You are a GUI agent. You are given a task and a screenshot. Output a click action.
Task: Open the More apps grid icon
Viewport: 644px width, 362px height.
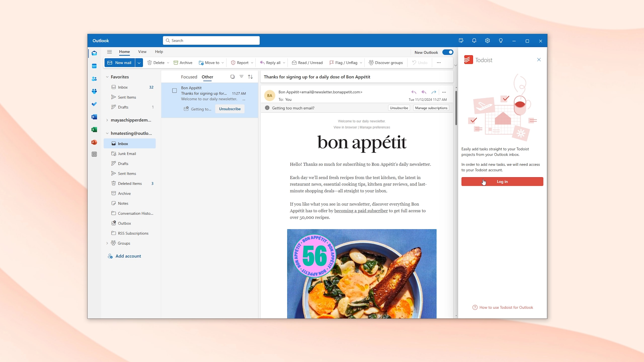point(94,154)
